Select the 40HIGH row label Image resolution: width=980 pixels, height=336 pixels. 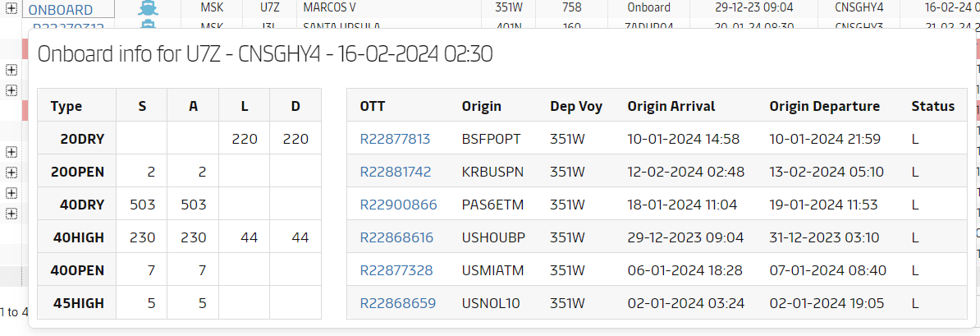pos(79,237)
